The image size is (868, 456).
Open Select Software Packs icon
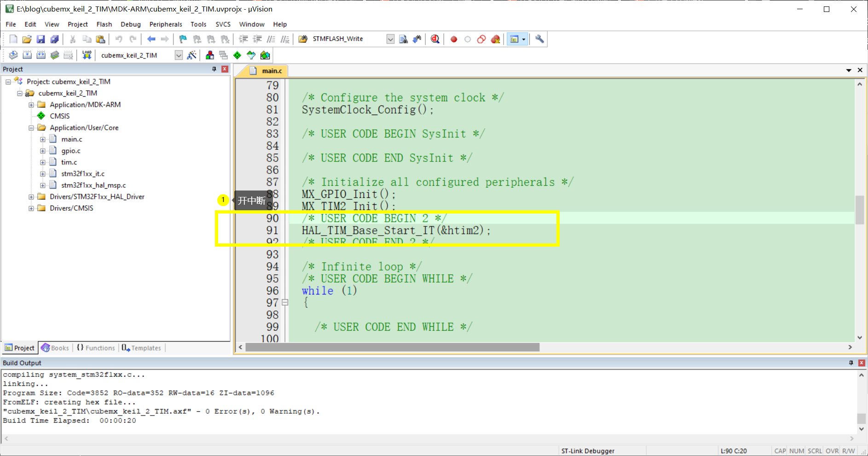click(251, 55)
